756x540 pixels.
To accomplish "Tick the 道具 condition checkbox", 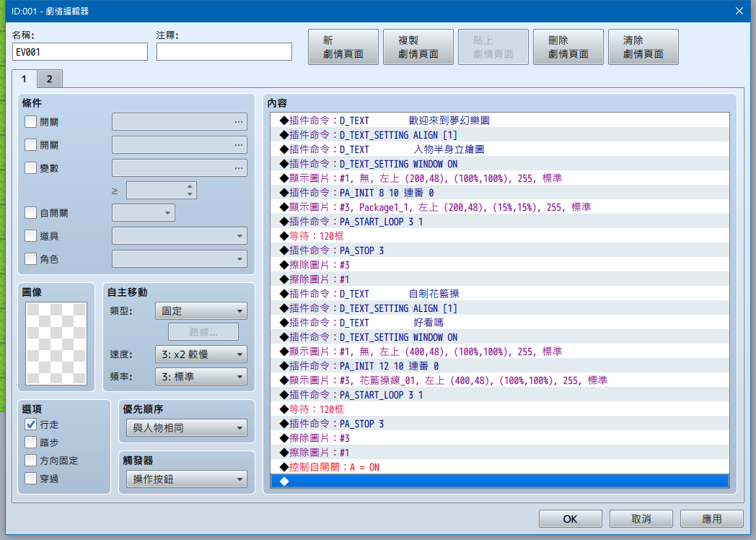I will pyautogui.click(x=30, y=235).
